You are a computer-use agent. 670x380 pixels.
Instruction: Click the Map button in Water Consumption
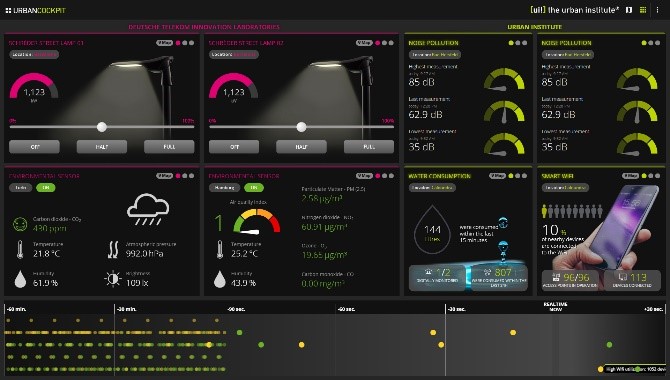pyautogui.click(x=497, y=176)
